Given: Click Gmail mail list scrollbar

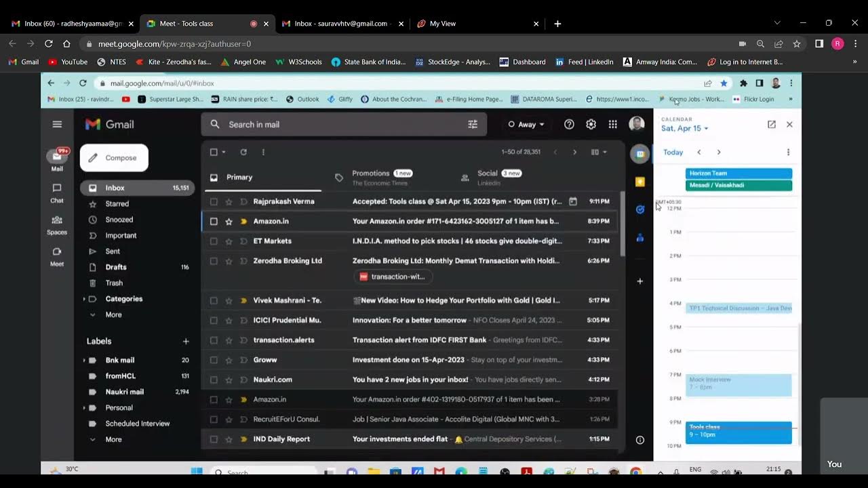Looking at the screenshot, I should [623, 224].
